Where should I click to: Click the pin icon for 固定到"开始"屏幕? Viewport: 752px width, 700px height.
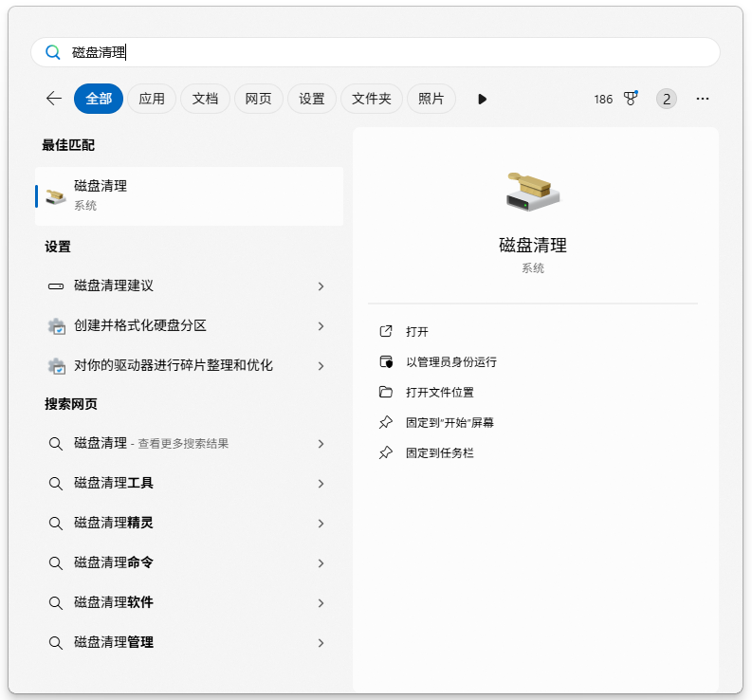pyautogui.click(x=386, y=422)
